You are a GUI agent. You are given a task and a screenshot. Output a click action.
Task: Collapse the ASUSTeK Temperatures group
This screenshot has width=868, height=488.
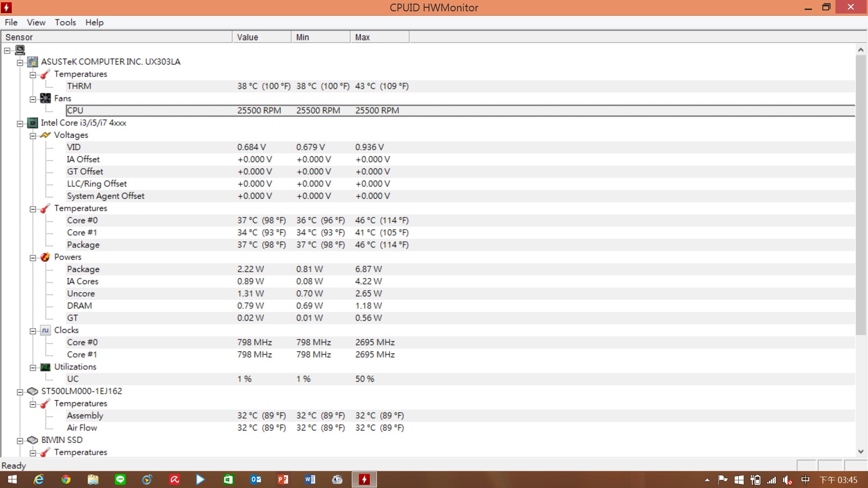coord(33,75)
